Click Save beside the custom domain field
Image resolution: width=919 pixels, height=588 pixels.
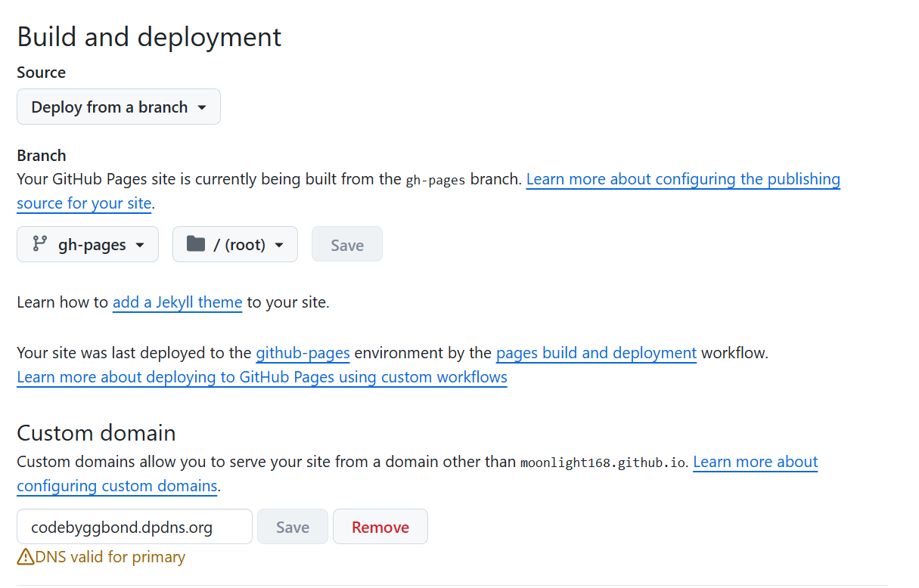(x=293, y=527)
